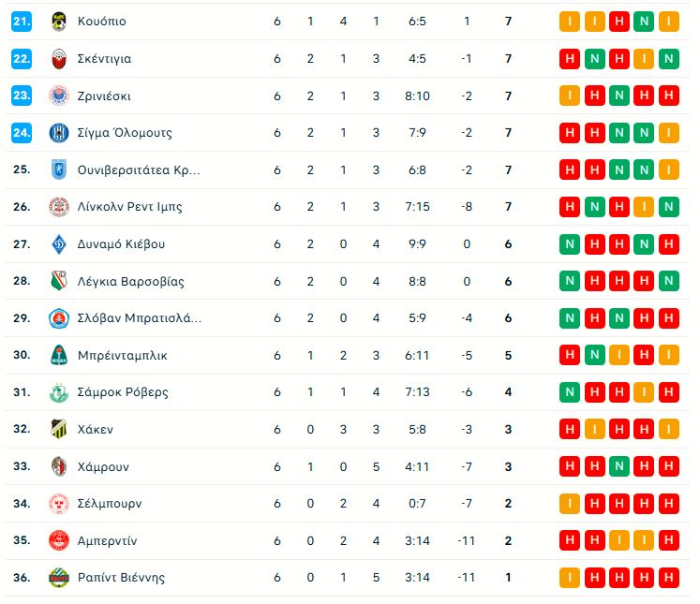Click the orange I form badge for Σκέντιγια
This screenshot has height=604, width=700.
click(644, 58)
